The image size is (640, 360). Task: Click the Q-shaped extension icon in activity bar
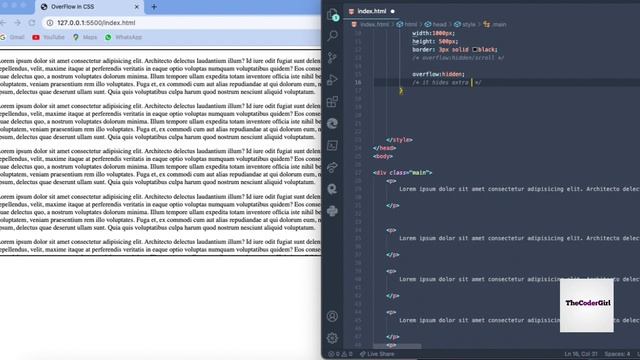pyautogui.click(x=332, y=189)
